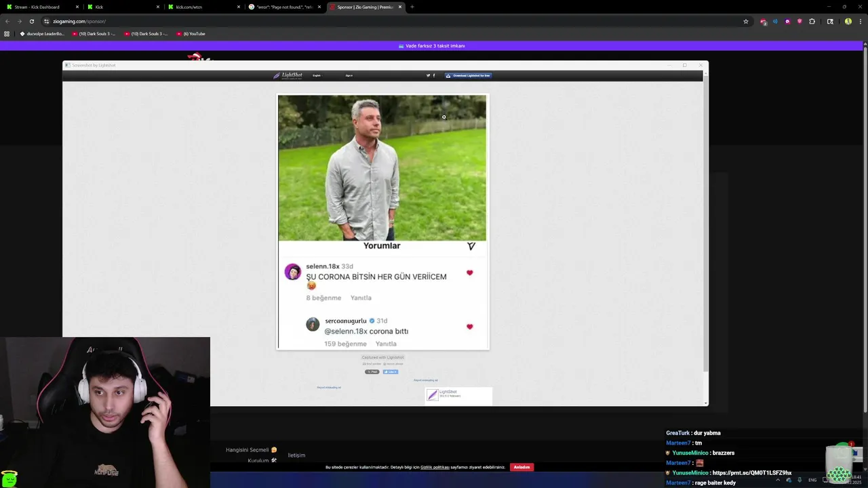
Task: Click the selenn.18x profile avatar
Action: pos(293,272)
